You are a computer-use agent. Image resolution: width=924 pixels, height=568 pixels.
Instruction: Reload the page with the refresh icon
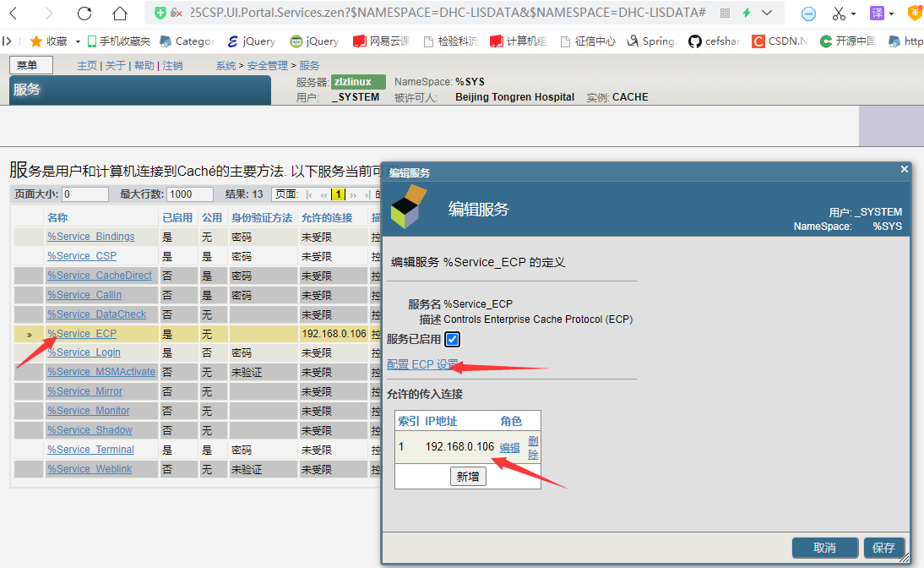pos(84,13)
